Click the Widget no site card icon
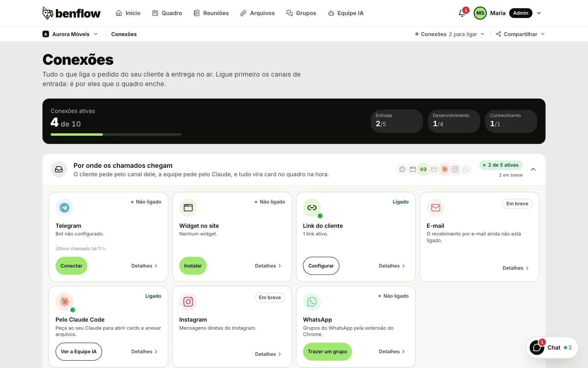The height and width of the screenshot is (368, 588). coord(188,208)
